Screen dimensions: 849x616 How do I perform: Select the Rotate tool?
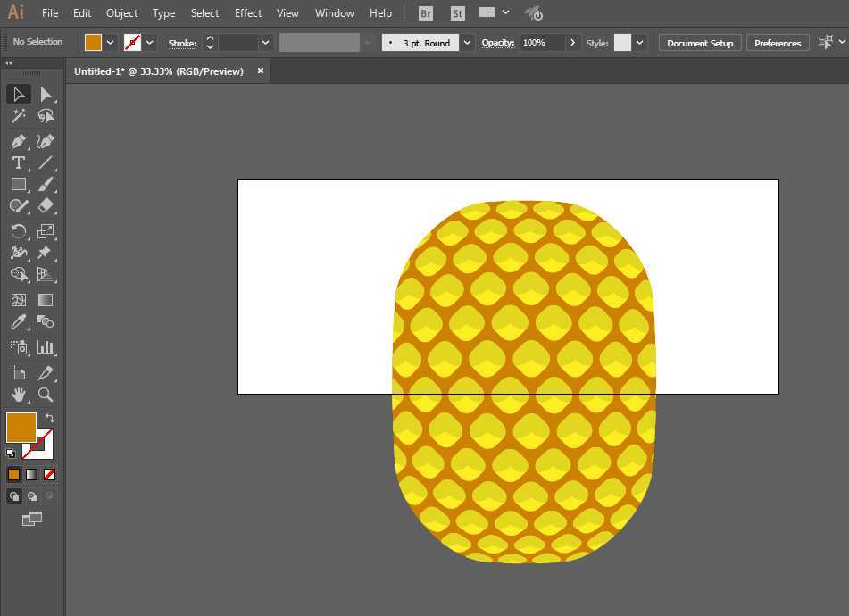coord(18,230)
